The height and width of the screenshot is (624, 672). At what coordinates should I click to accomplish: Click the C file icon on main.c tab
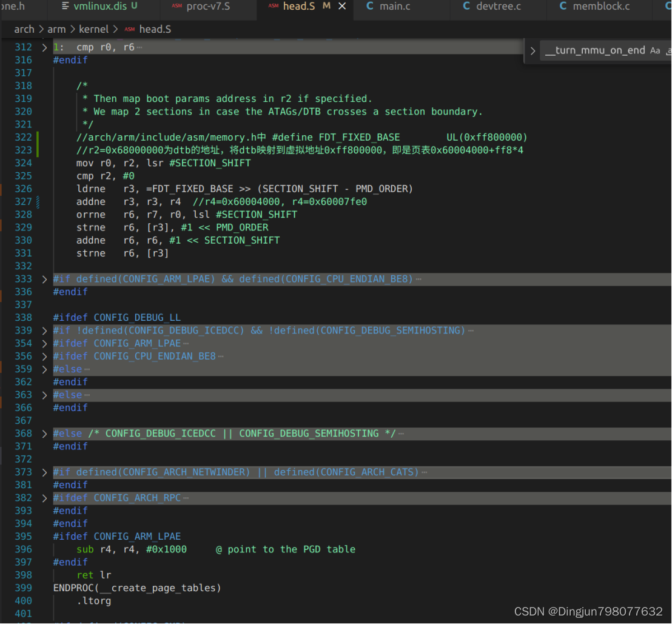click(x=369, y=7)
